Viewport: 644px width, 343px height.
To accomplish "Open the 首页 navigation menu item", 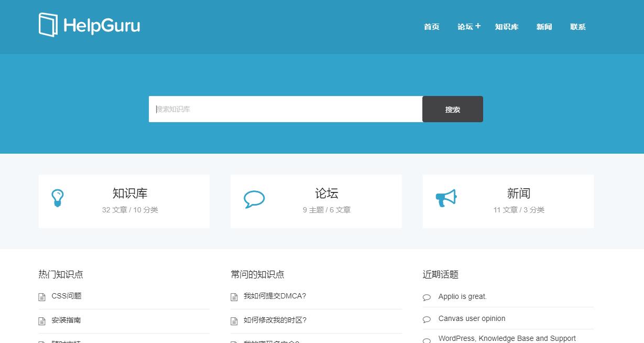I will pyautogui.click(x=432, y=27).
